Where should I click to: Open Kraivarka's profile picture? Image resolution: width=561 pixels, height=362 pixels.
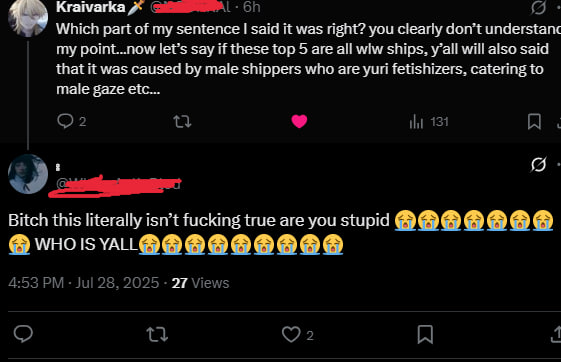[28, 17]
